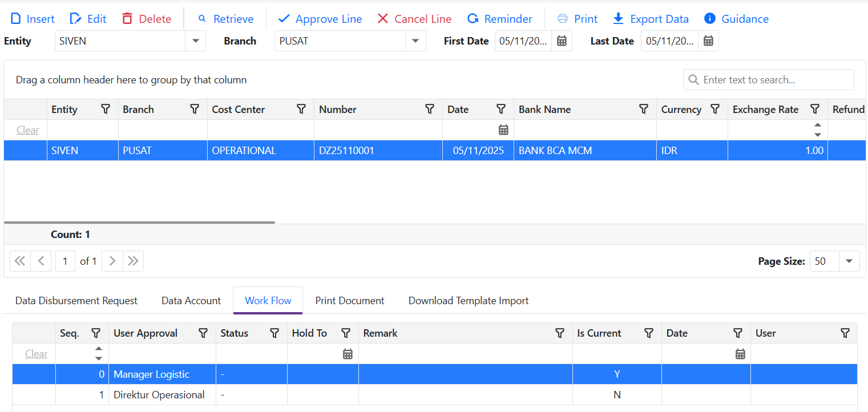Expand the Branch PUSAT dropdown
Screen dimensions: 868x412
(x=415, y=41)
